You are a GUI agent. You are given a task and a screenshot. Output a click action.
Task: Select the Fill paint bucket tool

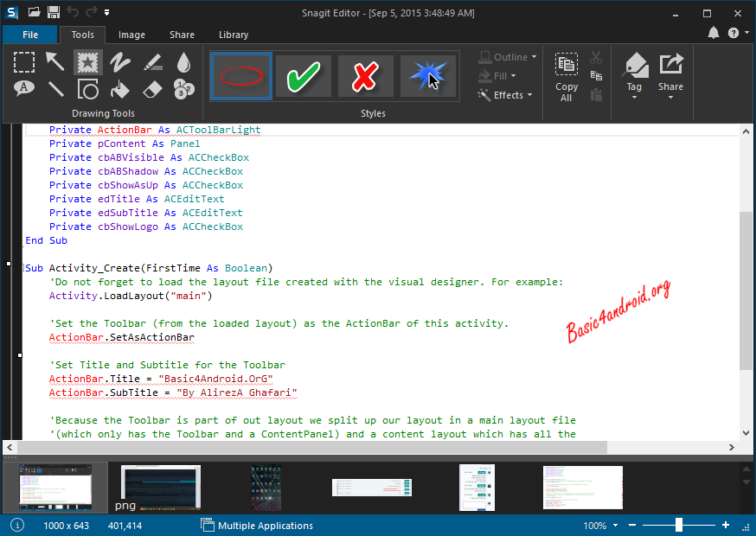tap(119, 88)
